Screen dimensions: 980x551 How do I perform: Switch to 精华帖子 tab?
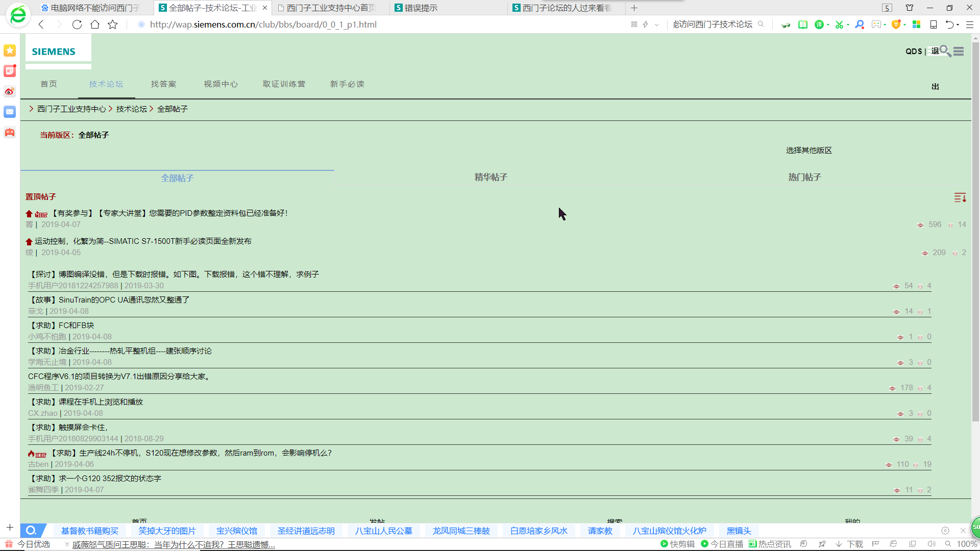coord(491,178)
